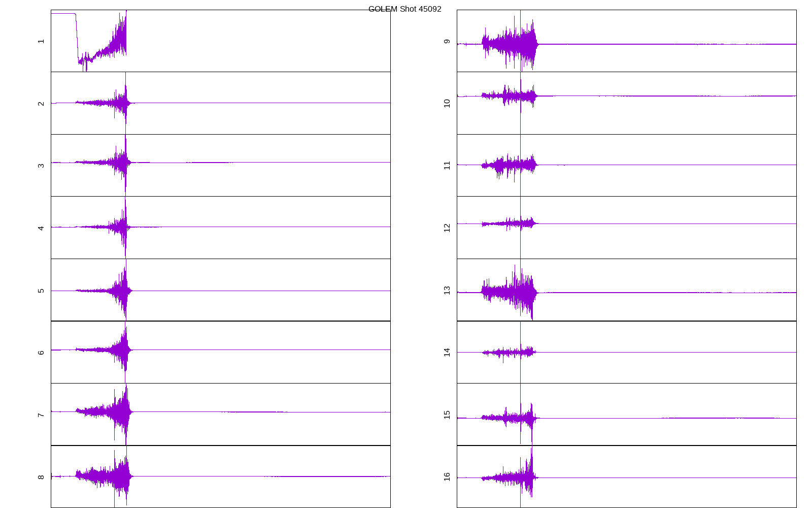
Task: Select the channel 10 waveform panel
Action: click(626, 103)
